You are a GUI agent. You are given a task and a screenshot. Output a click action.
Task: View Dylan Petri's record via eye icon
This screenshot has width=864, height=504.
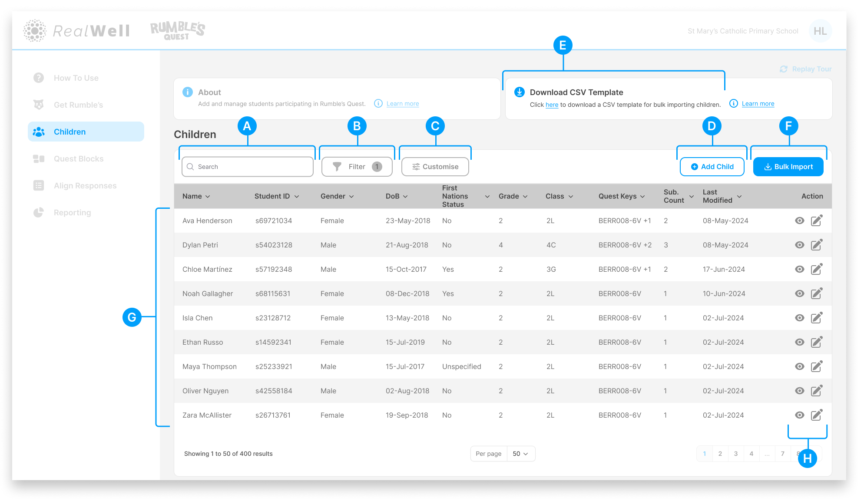click(799, 245)
